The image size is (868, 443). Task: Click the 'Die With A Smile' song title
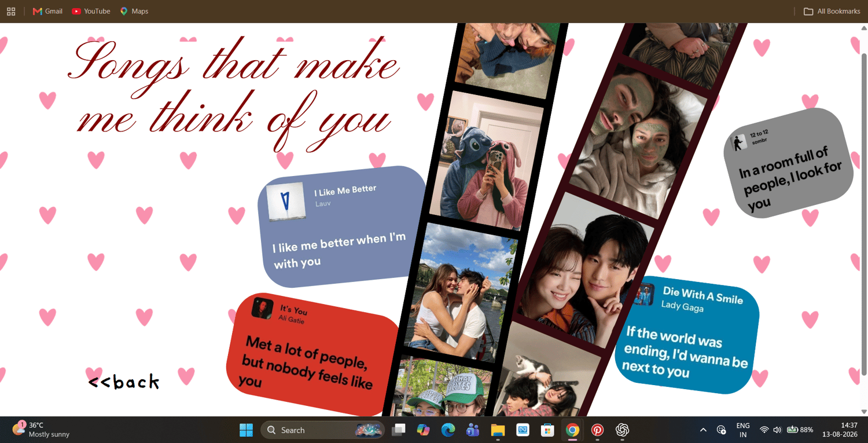pyautogui.click(x=703, y=295)
